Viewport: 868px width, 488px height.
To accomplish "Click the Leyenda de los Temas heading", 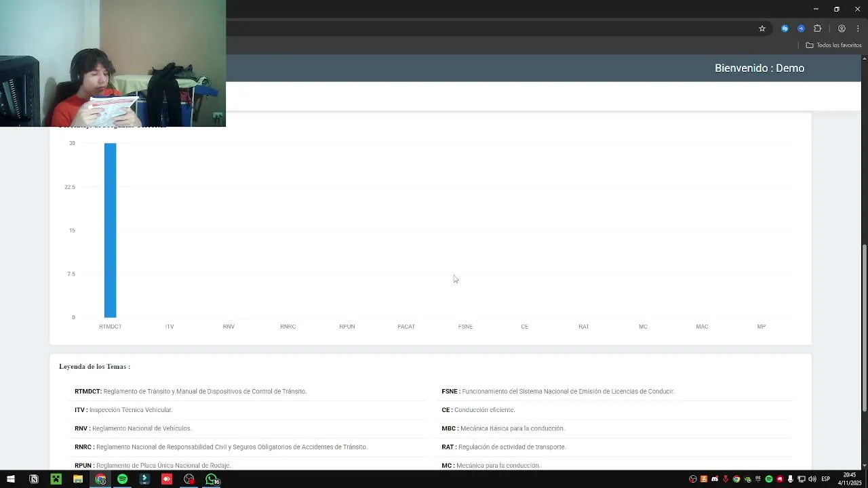I will coord(94,367).
